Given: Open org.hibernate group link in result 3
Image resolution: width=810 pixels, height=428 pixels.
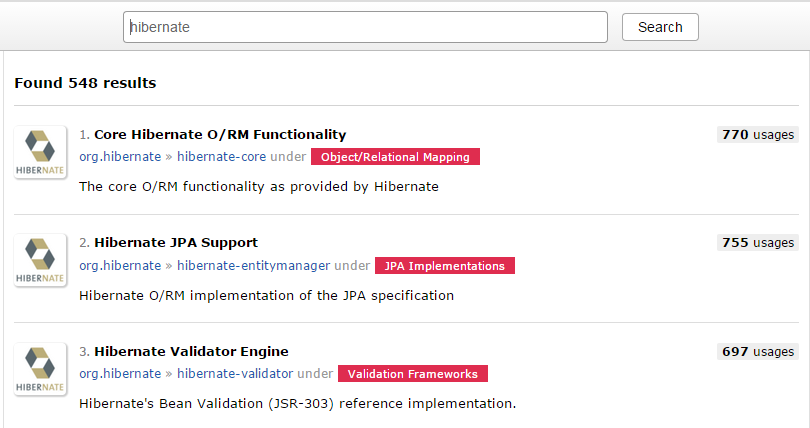Looking at the screenshot, I should [120, 373].
